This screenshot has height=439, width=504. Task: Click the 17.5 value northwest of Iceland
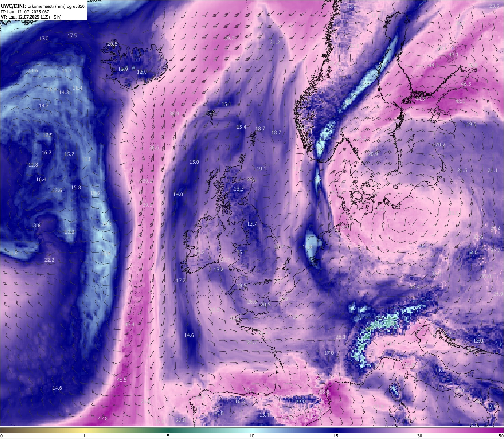coord(72,36)
